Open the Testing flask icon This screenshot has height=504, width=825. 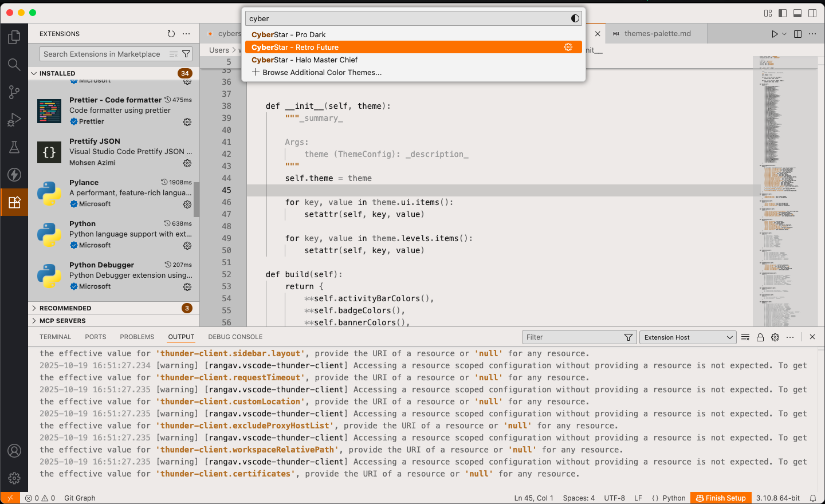tap(14, 147)
